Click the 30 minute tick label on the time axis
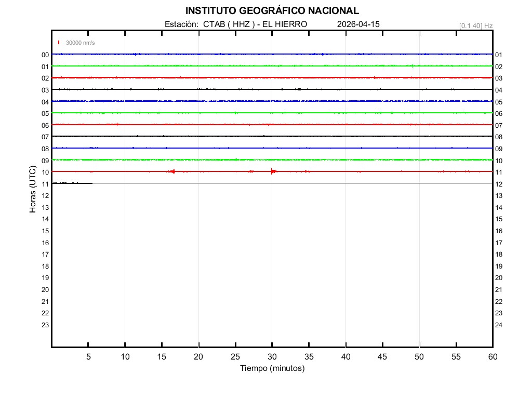This screenshot has height=399, width=532. 272,357
